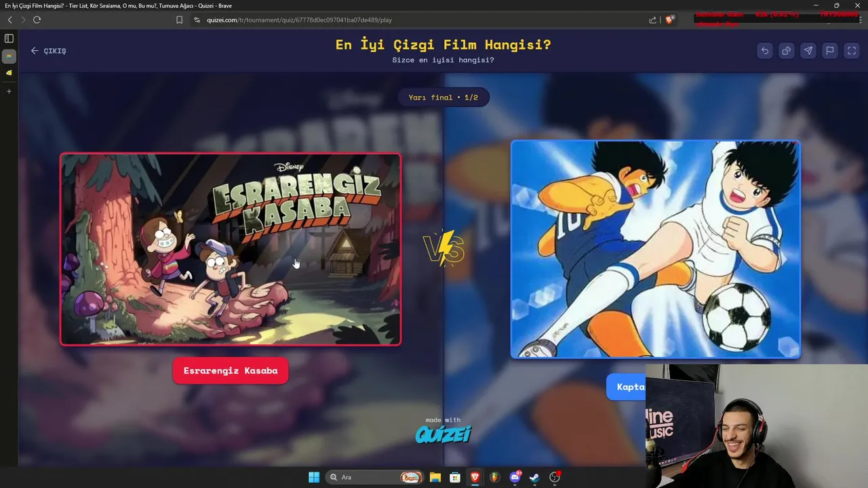Click the 'En İyi Çizgi Film Hangisi?' title
This screenshot has height=488, width=868.
[443, 45]
